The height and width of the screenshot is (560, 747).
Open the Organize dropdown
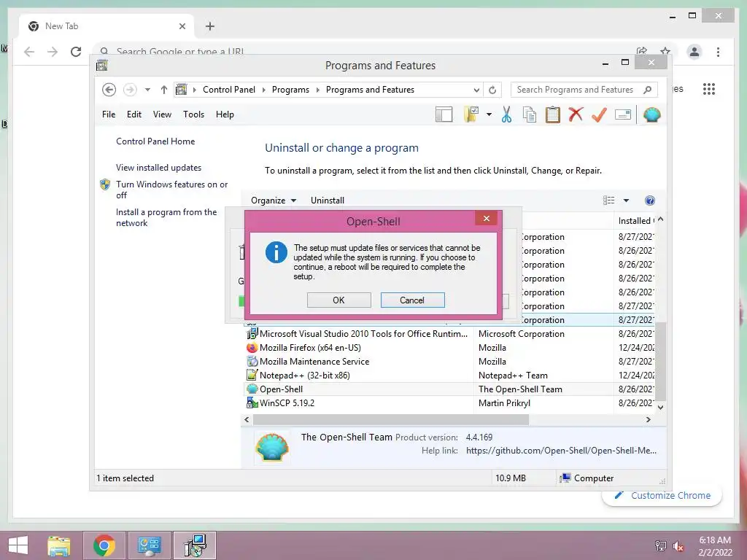tap(274, 201)
